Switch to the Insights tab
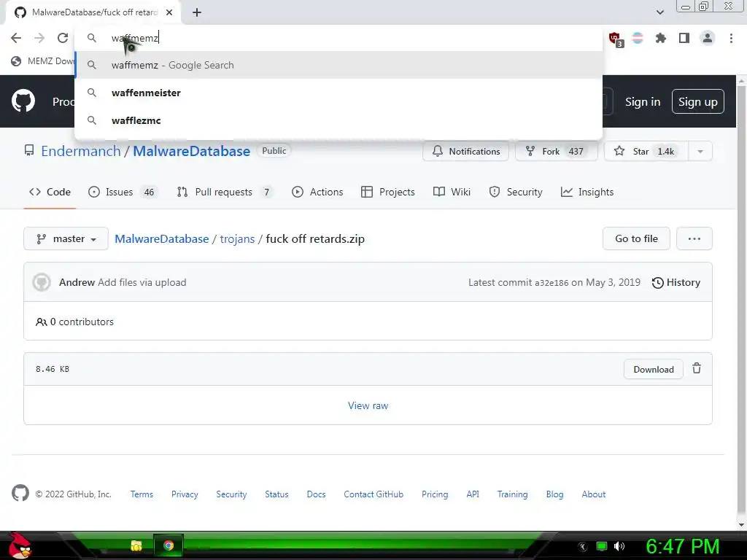 [587, 192]
